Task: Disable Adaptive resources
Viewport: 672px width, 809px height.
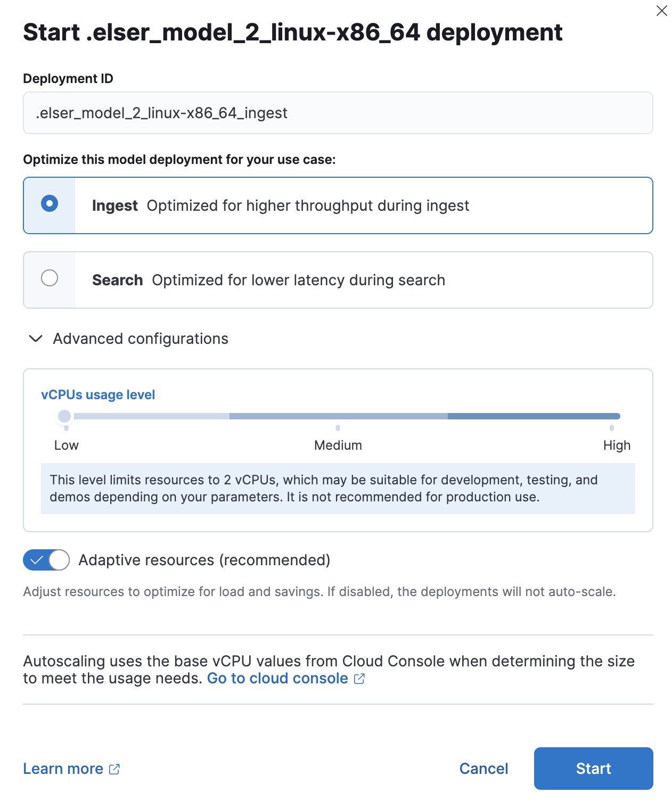Action: click(46, 560)
